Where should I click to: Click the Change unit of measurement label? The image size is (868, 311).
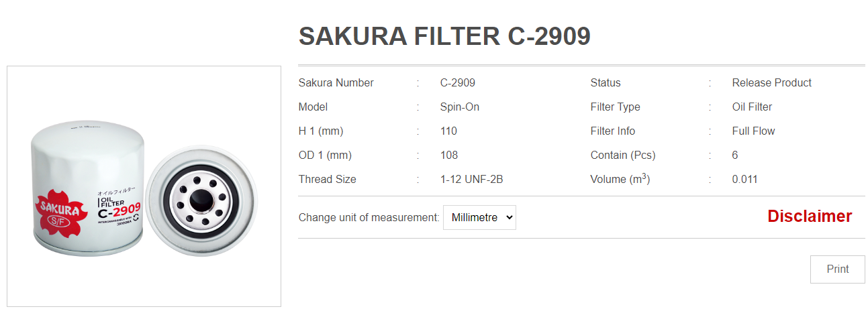point(369,217)
